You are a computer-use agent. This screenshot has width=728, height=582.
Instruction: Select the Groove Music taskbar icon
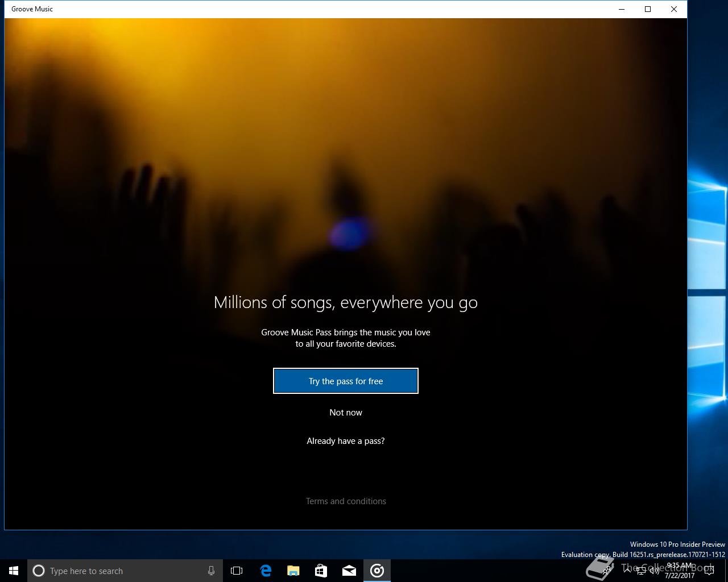(377, 571)
